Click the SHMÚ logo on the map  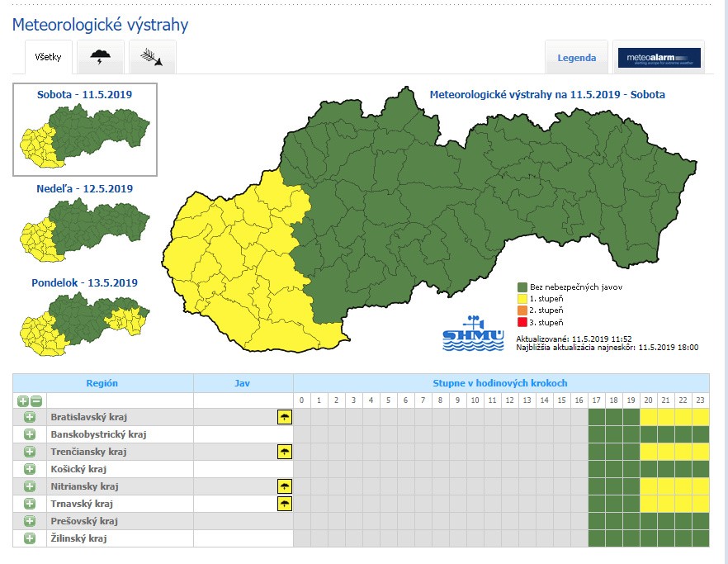(x=473, y=334)
